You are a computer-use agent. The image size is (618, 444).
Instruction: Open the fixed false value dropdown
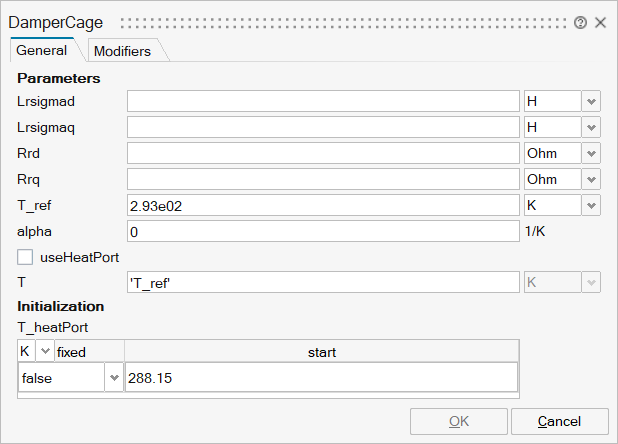click(x=113, y=379)
